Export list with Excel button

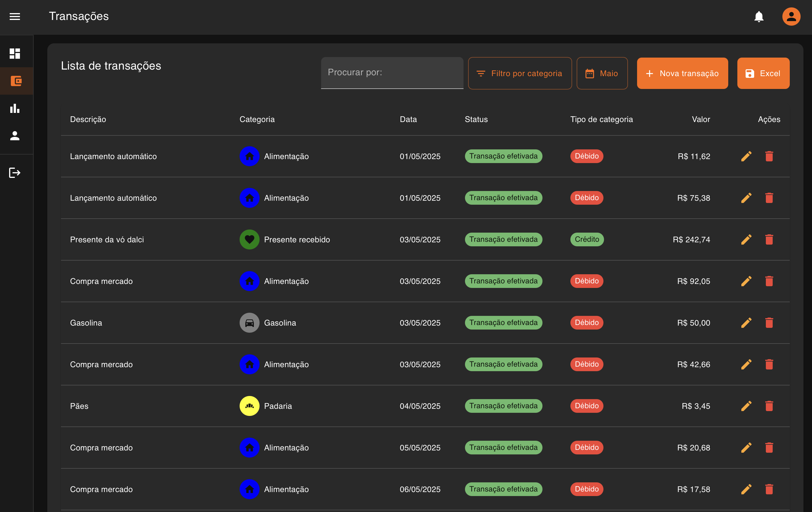coord(763,73)
